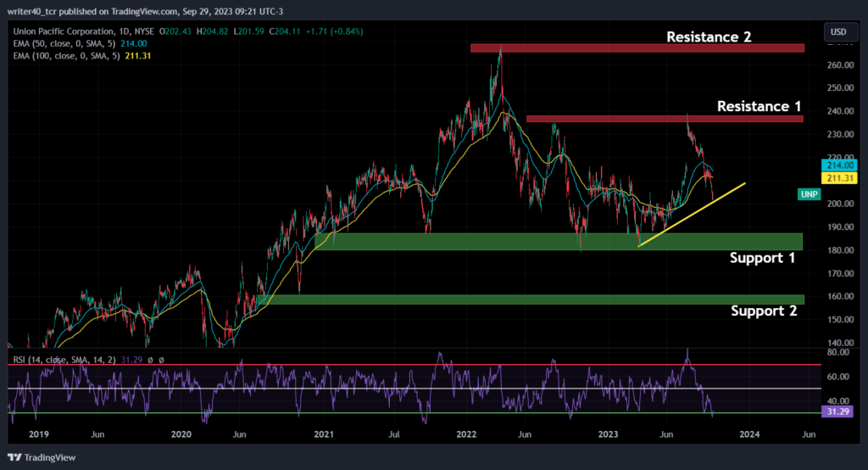
Task: Click the 2022 time axis label
Action: coord(466,434)
